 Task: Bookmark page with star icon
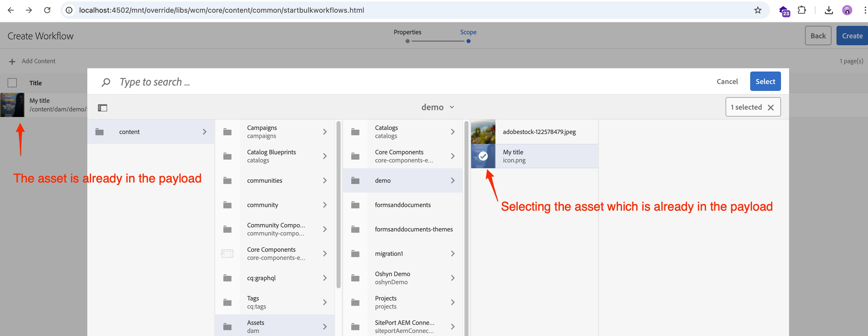coord(758,10)
